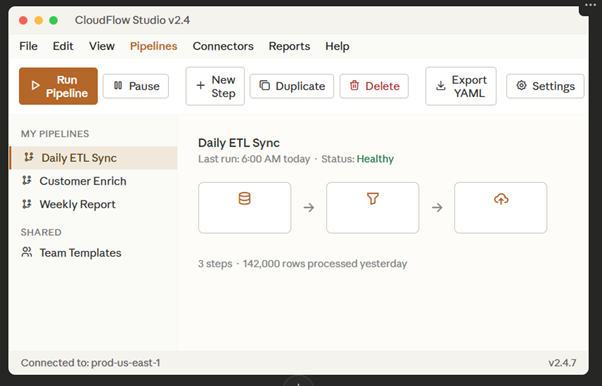The image size is (602, 386).
Task: Click the play icon in Run Pipeline
Action: click(x=35, y=86)
